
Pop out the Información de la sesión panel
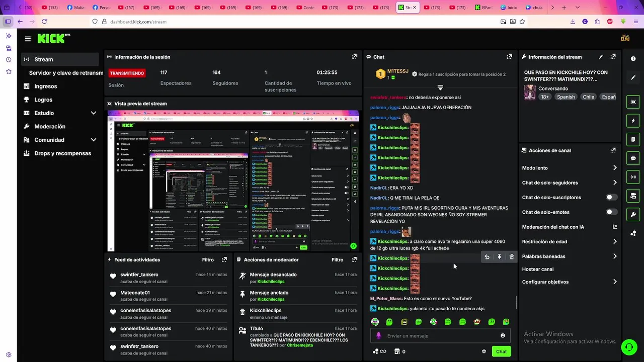(x=354, y=57)
